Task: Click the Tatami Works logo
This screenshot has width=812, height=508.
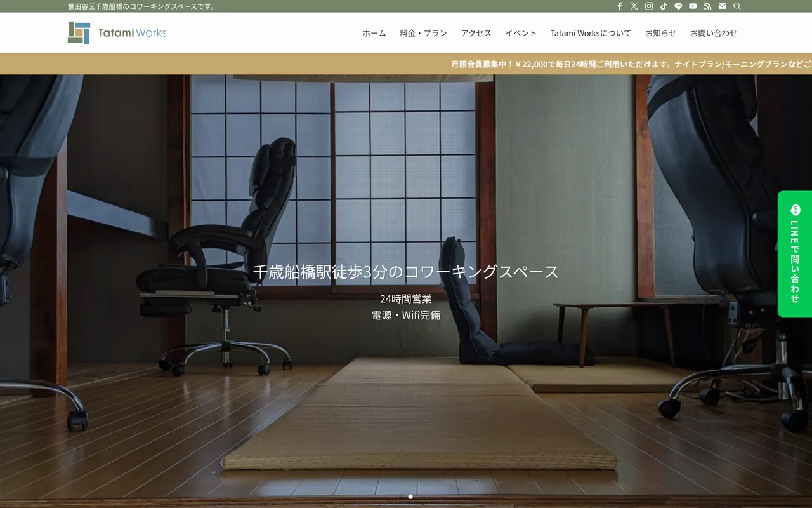Action: coord(117,33)
